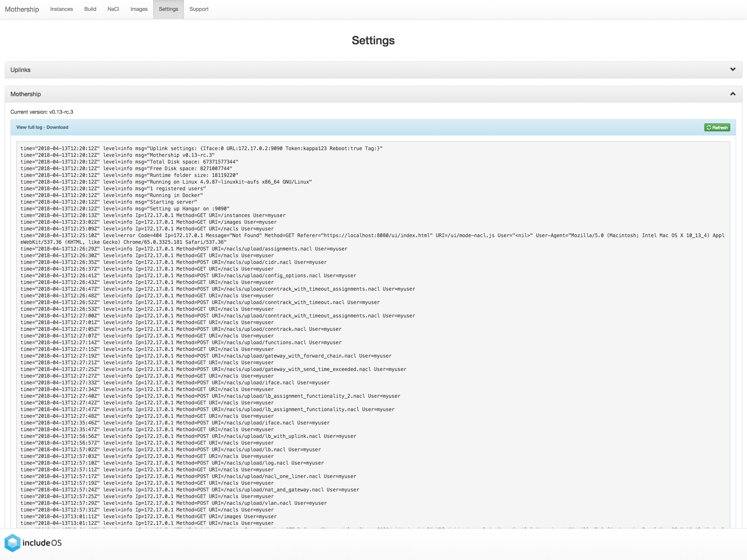
Task: Click the POST lb_assignment_functionality_2.nacl line
Action: click(x=210, y=396)
